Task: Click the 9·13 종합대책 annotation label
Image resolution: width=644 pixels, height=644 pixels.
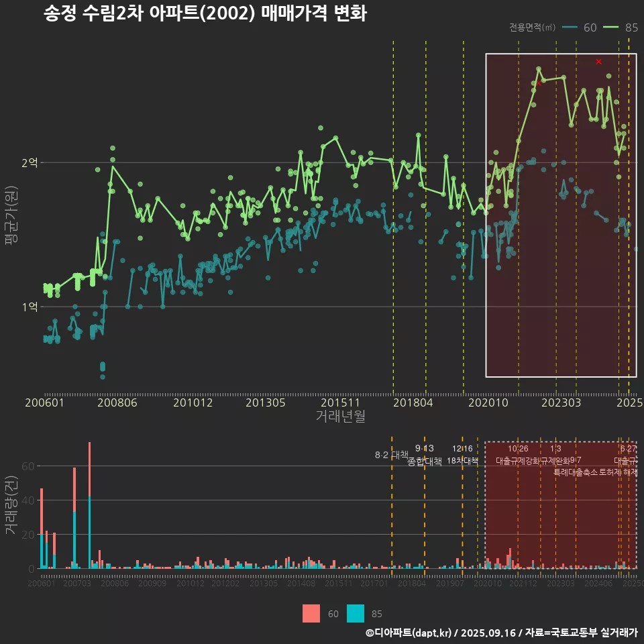Action: pyautogui.click(x=425, y=455)
